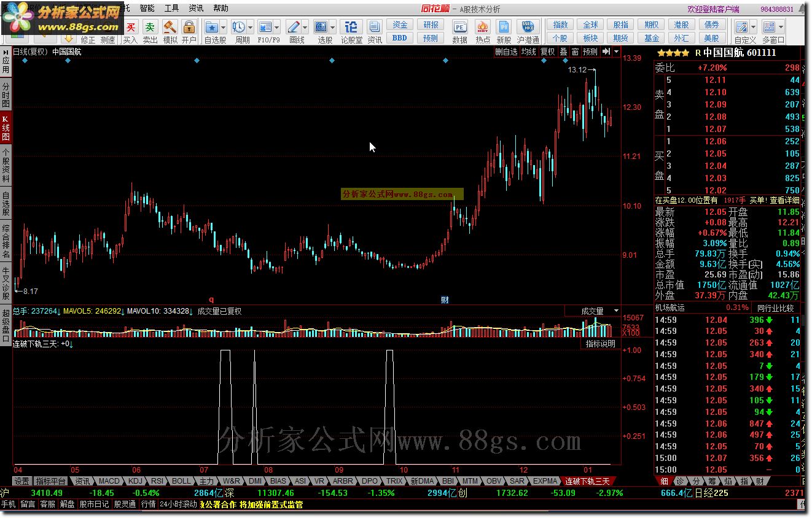Open the 分时图 side tab
This screenshot has height=518, width=812.
pyautogui.click(x=6, y=96)
